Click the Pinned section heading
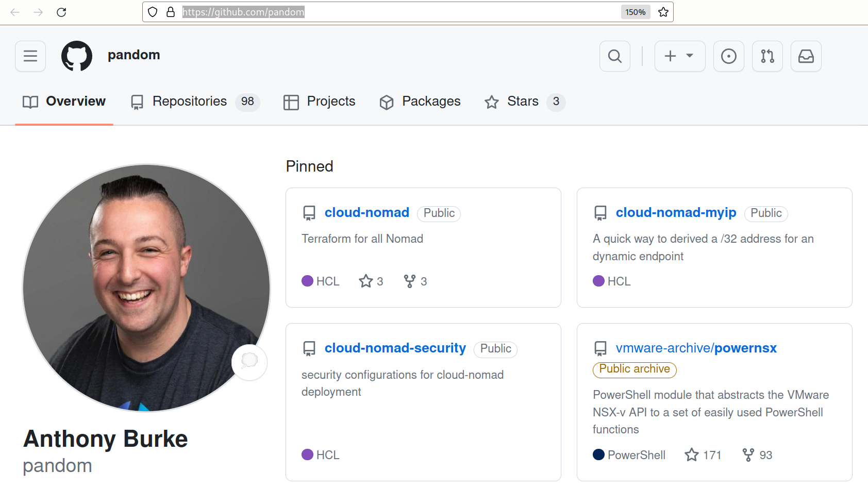Screen dimensions: 868x488 310,166
